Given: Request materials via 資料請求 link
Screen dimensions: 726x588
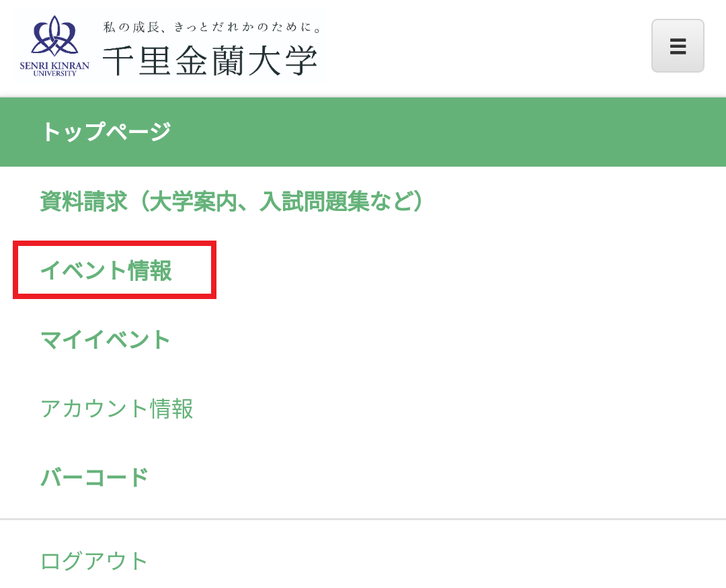Looking at the screenshot, I should (231, 201).
